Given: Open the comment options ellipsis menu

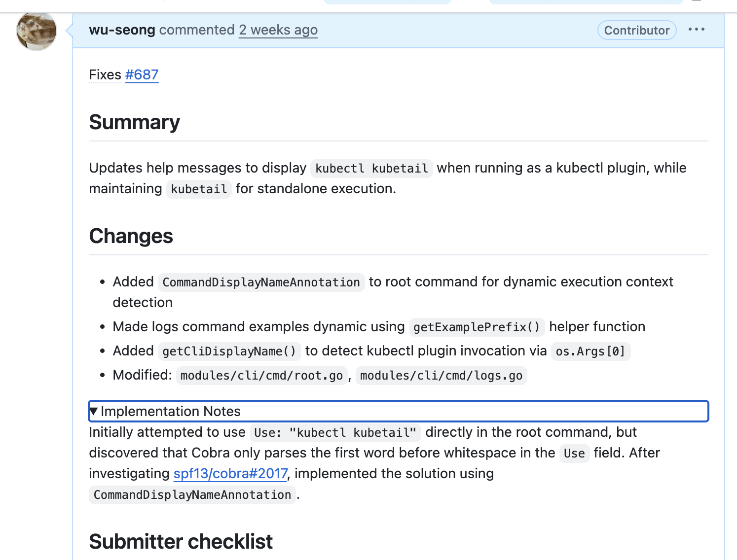Looking at the screenshot, I should click(696, 30).
